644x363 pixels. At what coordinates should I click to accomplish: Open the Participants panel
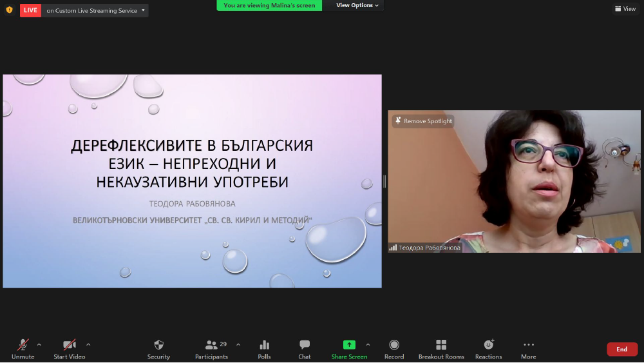point(211,346)
